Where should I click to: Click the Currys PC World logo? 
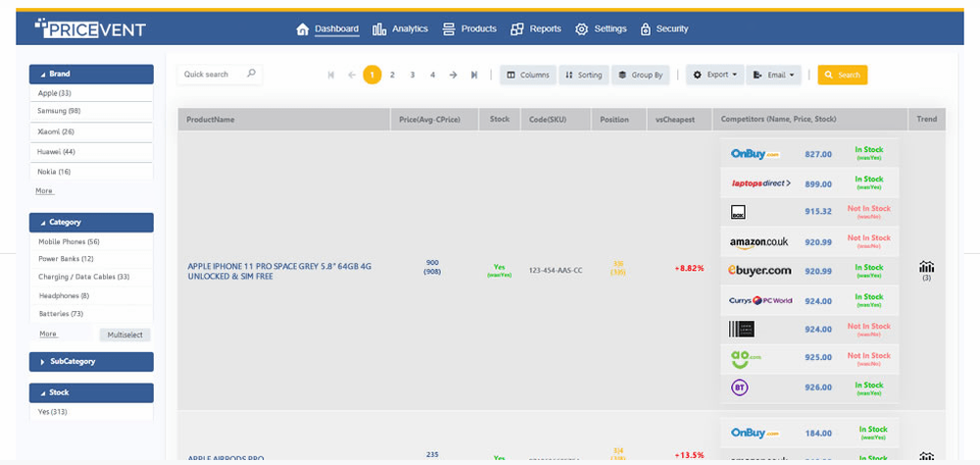(760, 300)
